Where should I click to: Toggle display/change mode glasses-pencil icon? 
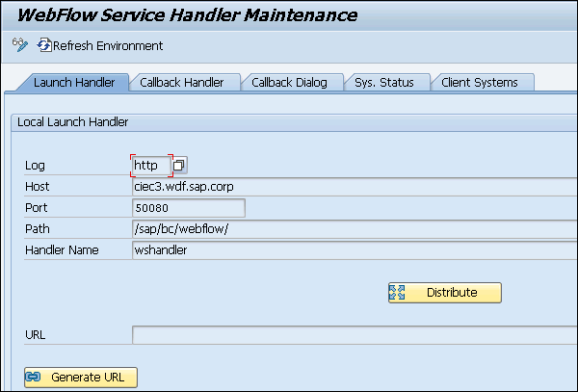click(x=20, y=45)
